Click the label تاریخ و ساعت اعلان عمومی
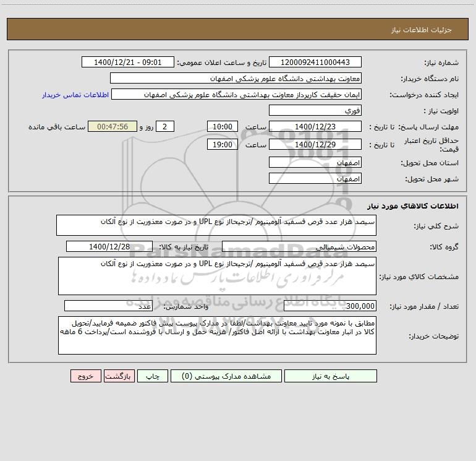The width and height of the screenshot is (476, 461). coord(221,62)
